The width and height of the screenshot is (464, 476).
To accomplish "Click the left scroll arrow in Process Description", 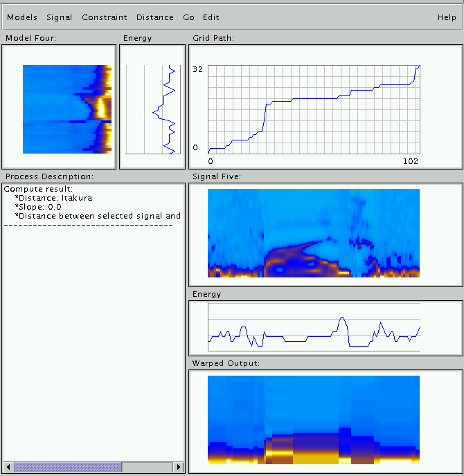I will tap(8, 467).
